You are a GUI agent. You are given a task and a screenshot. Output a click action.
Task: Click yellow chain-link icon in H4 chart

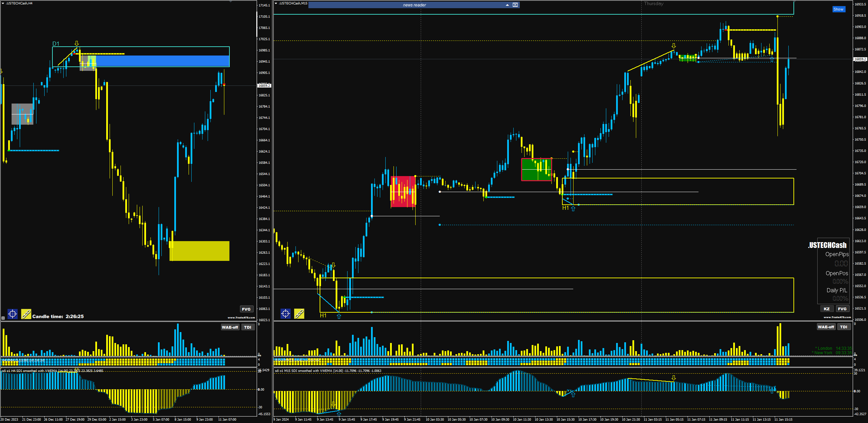(26, 314)
